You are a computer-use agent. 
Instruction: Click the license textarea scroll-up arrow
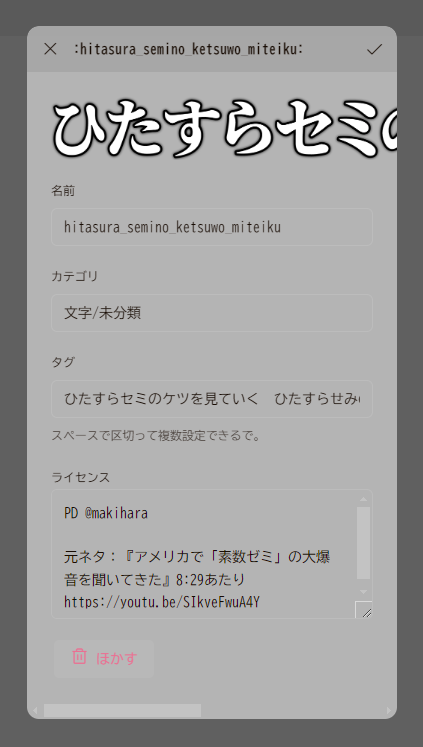click(363, 499)
